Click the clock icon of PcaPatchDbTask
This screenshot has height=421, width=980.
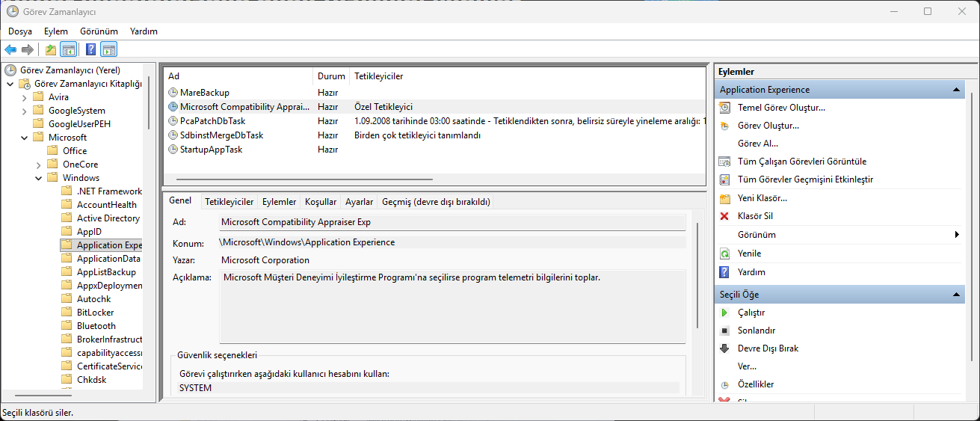(x=173, y=121)
